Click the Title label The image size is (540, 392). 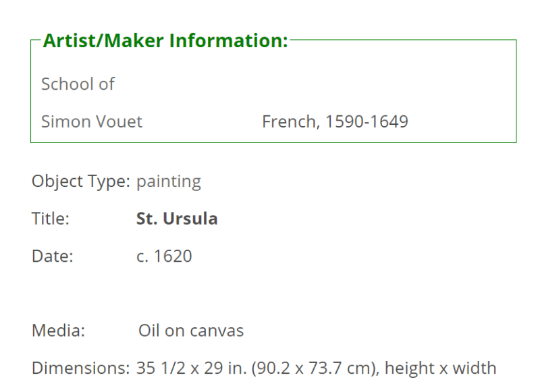click(x=51, y=219)
